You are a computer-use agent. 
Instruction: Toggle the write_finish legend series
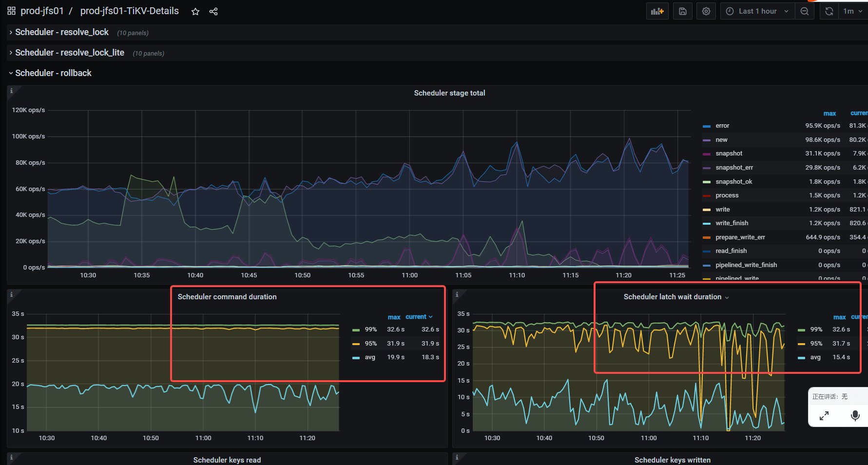[732, 223]
